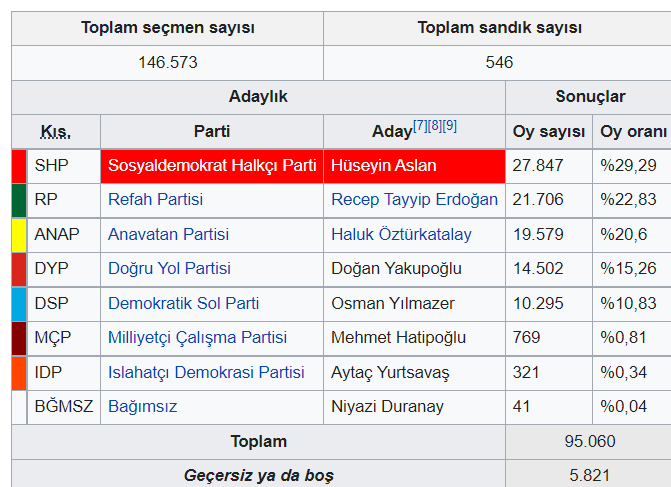The height and width of the screenshot is (487, 671).
Task: Click the Kıs. abbreviation column header
Action: tap(56, 131)
